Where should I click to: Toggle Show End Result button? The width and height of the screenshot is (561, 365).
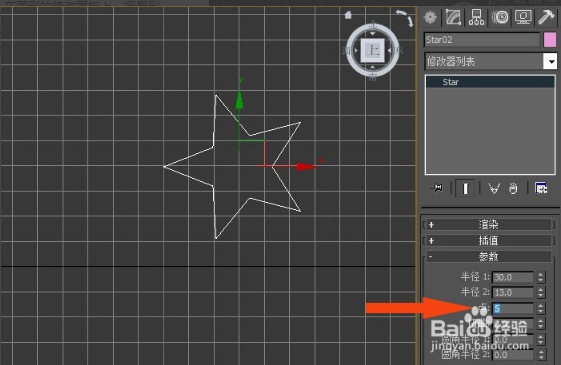465,188
